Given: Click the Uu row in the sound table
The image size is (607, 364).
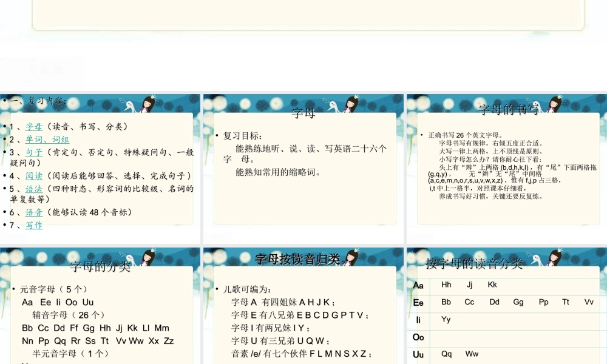Looking at the screenshot, I should (418, 355).
